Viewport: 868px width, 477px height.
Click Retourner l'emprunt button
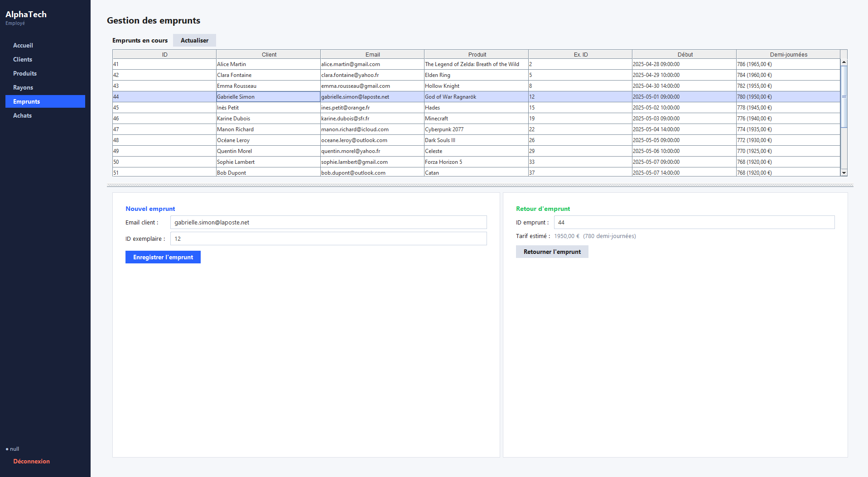click(552, 252)
